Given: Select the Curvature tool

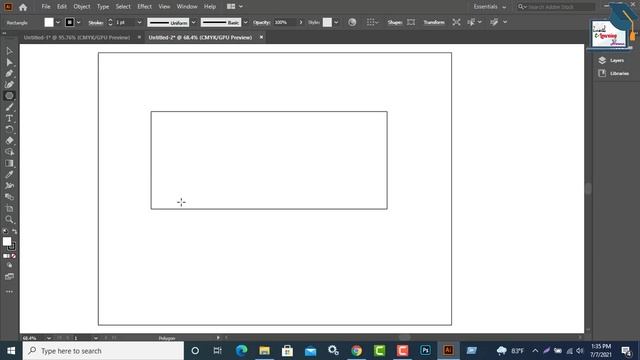Looking at the screenshot, I should (9, 84).
